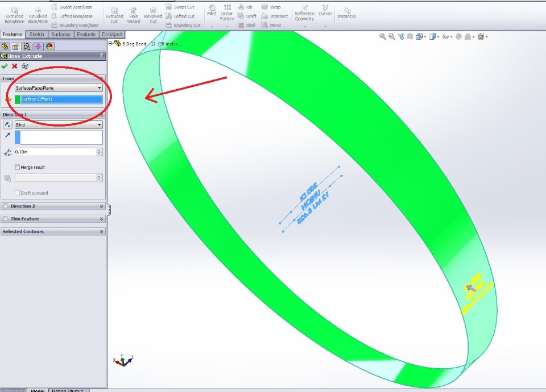Open the DisplayManager tab icon
Image resolution: width=546 pixels, height=392 pixels.
pos(49,46)
